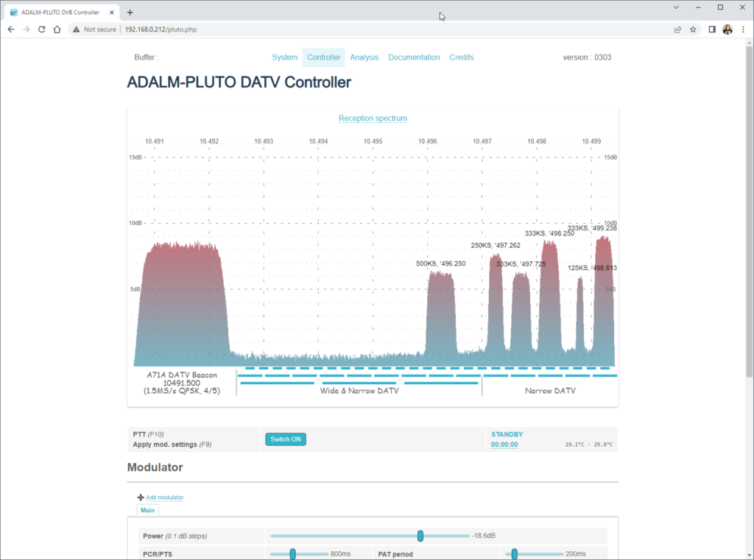This screenshot has height=560, width=754.
Task: Click the 250KS '497.262 signal label
Action: (x=496, y=245)
